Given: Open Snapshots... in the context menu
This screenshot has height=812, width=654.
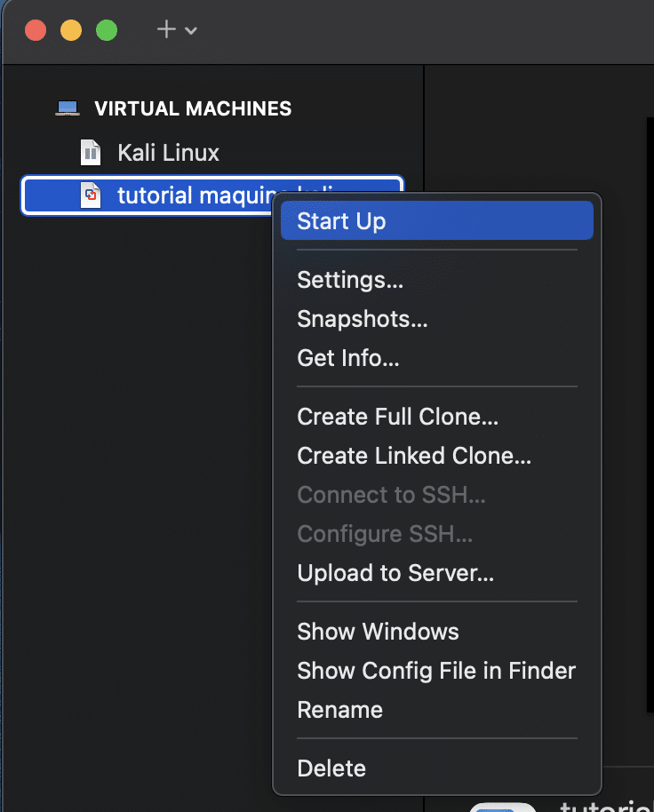Looking at the screenshot, I should point(363,319).
